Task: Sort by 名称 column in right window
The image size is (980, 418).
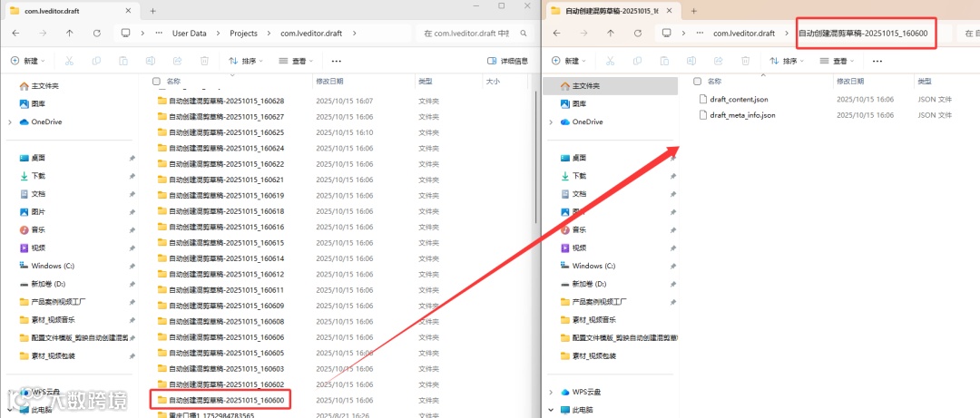Action: [x=714, y=82]
